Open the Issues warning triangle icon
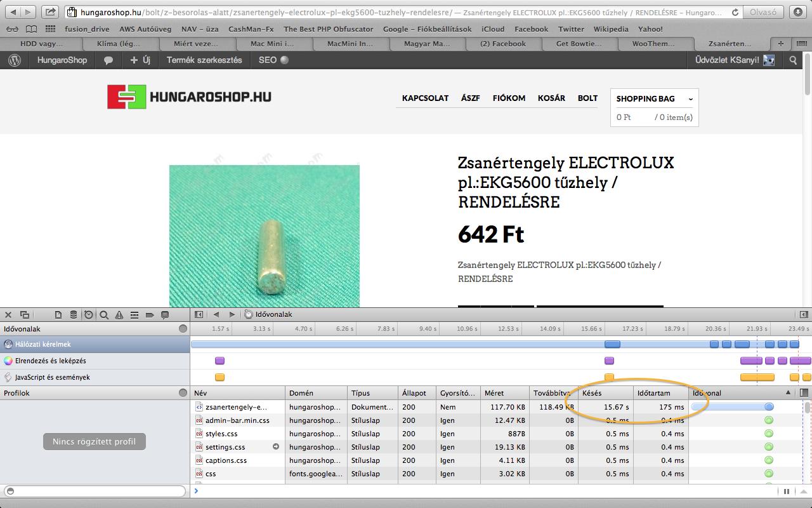 tap(119, 314)
